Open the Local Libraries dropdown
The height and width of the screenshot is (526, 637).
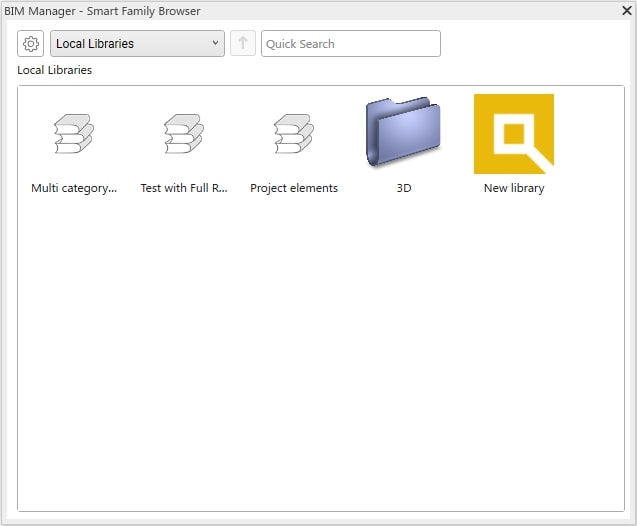tap(137, 43)
